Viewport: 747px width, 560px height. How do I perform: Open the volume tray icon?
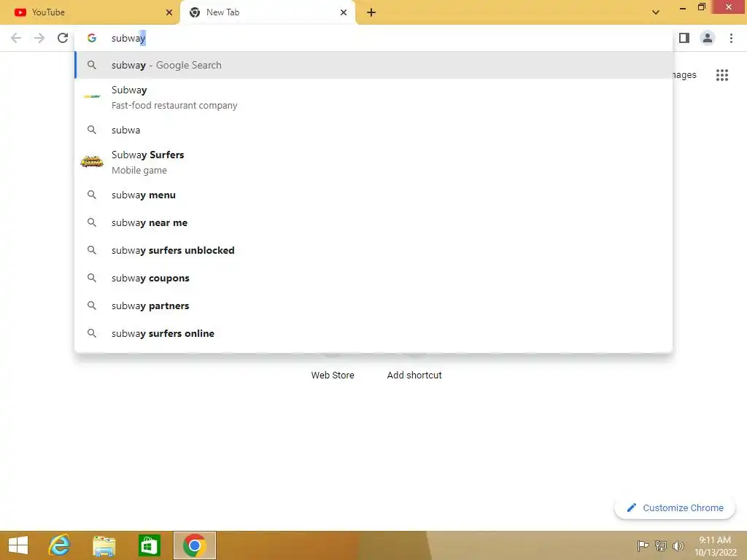[x=678, y=545]
